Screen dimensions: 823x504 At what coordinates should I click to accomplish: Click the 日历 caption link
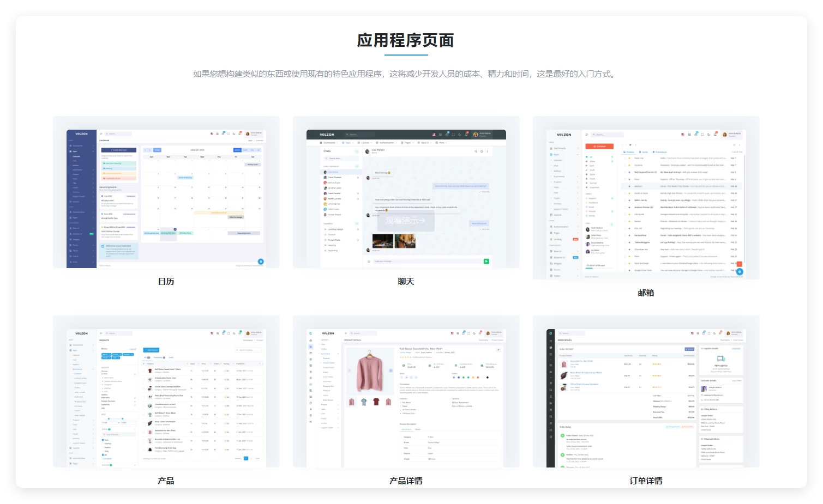click(x=166, y=282)
